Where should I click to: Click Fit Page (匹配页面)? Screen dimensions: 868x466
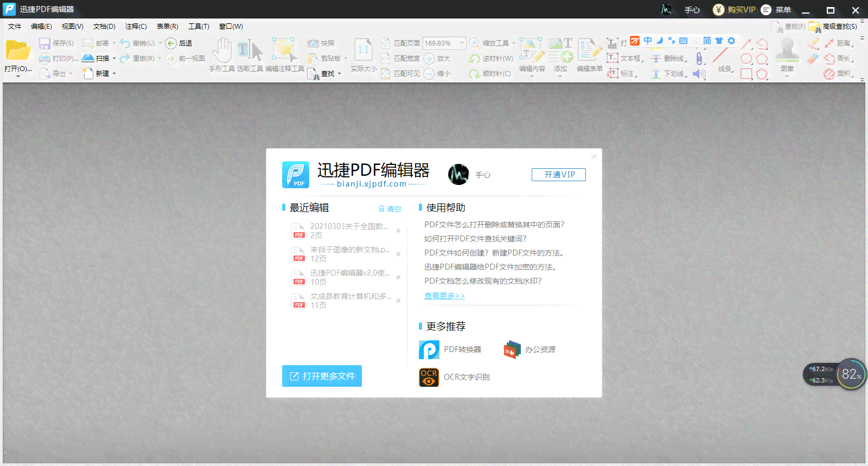click(x=400, y=43)
